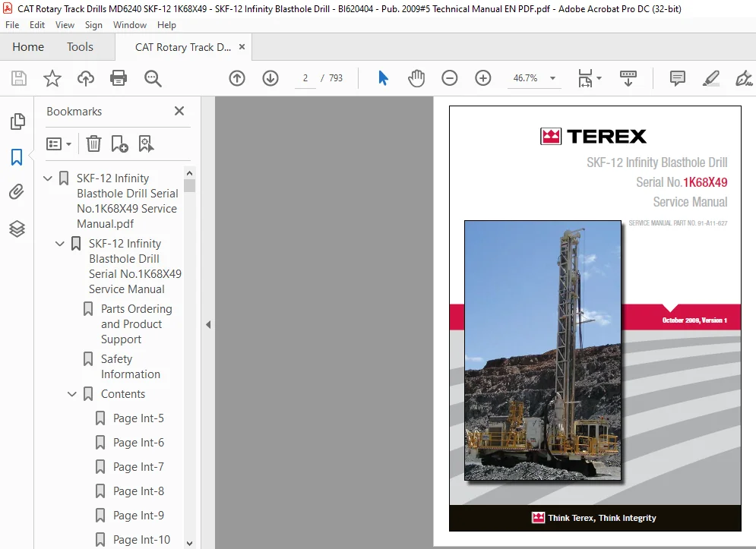Click the bookmarks scrollbar up arrow
Image resolution: width=756 pixels, height=549 pixels.
click(x=189, y=173)
